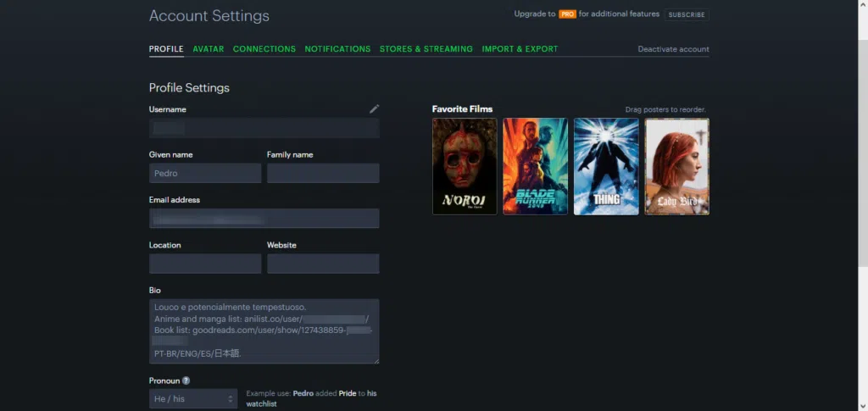The width and height of the screenshot is (868, 411).
Task: Select the Lady Bird film poster
Action: (677, 166)
